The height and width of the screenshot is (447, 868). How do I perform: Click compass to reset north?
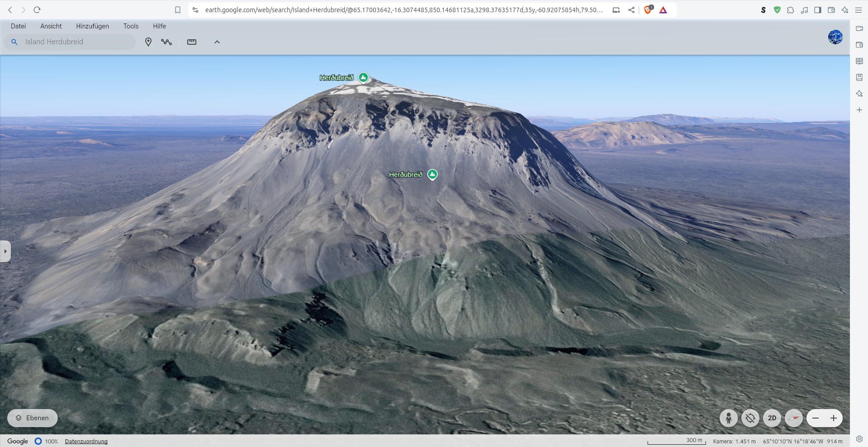(794, 418)
